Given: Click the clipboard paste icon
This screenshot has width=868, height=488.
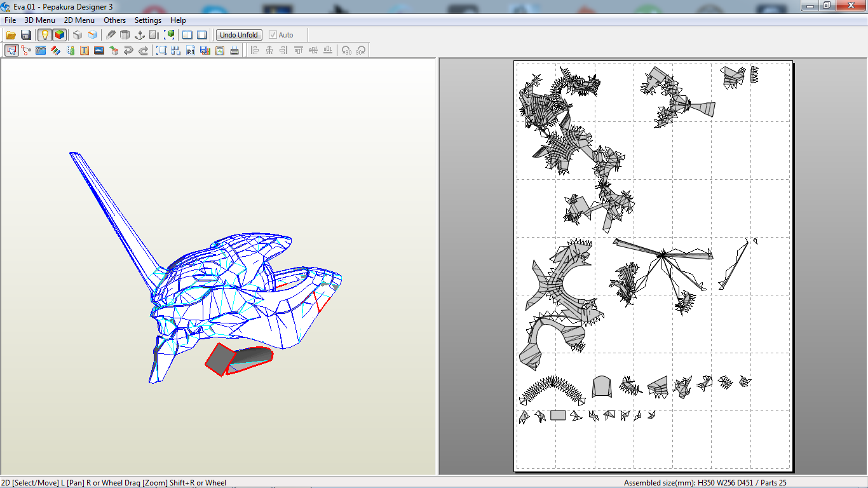Looking at the screenshot, I should (220, 50).
